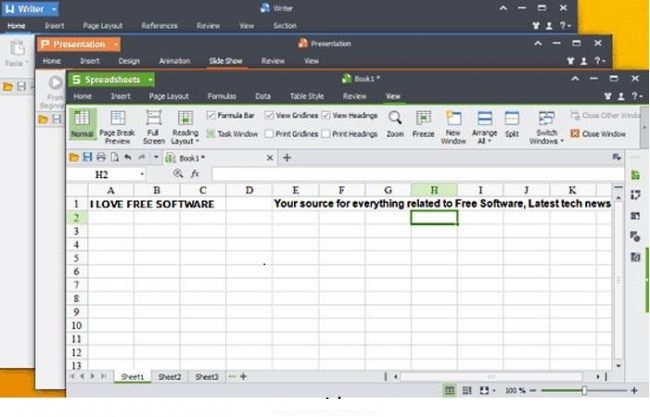Adjust the zoom slider handle
This screenshot has width=650, height=417.
point(585,390)
